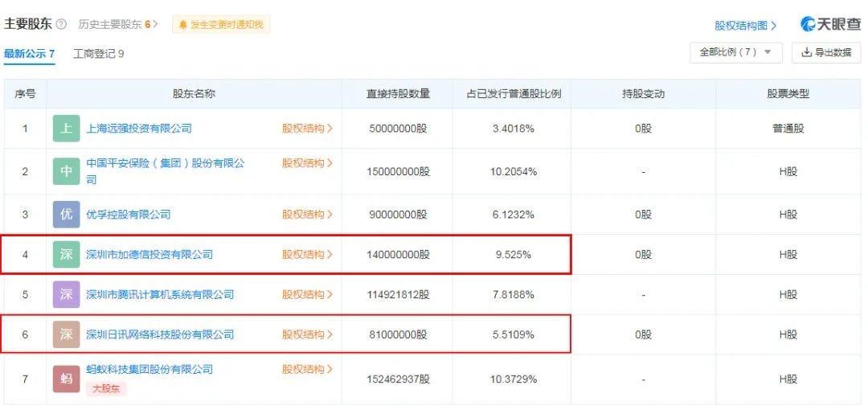Open 中国平安保险(集团)股份有限公司 link

[166, 171]
